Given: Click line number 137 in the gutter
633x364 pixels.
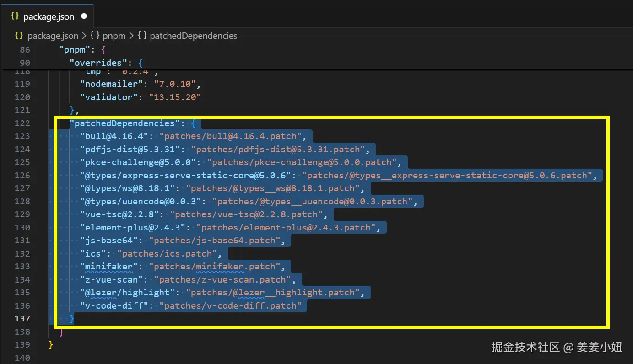Looking at the screenshot, I should (22, 318).
